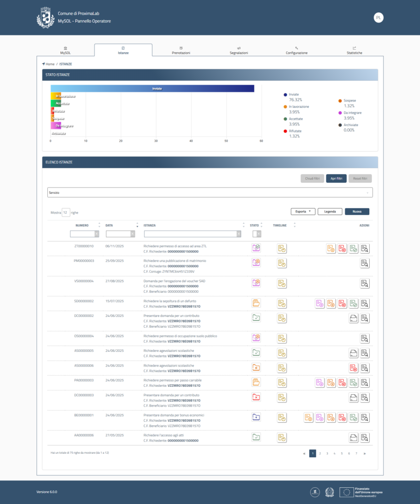
Task: Click the green accept icon for SD00000002
Action: click(x=354, y=304)
